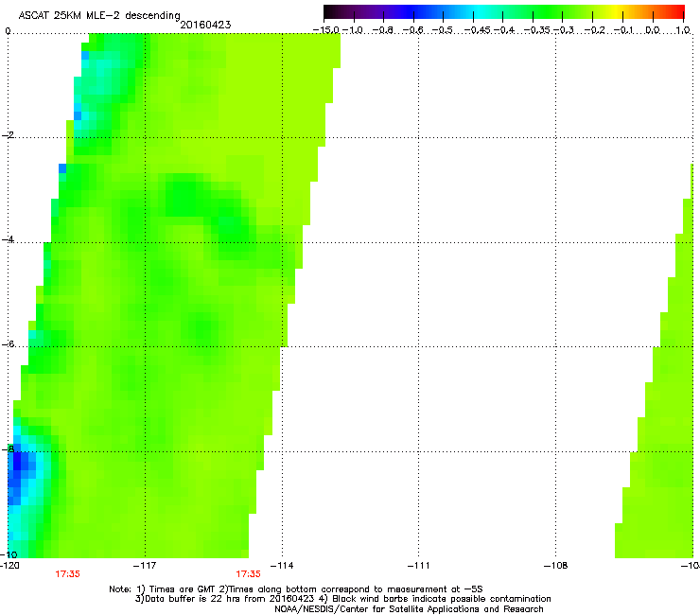Click the -15.0 colorbar label
The image size is (700, 615).
pyautogui.click(x=326, y=30)
